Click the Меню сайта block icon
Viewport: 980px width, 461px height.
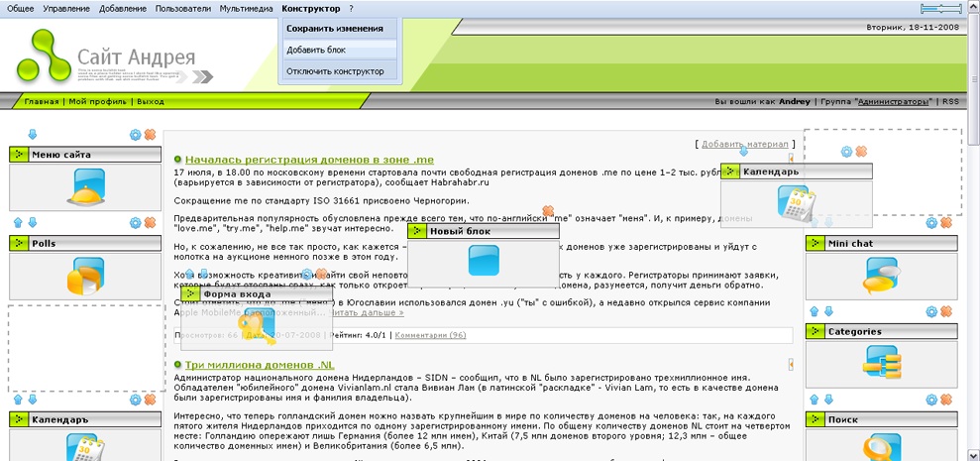85,184
